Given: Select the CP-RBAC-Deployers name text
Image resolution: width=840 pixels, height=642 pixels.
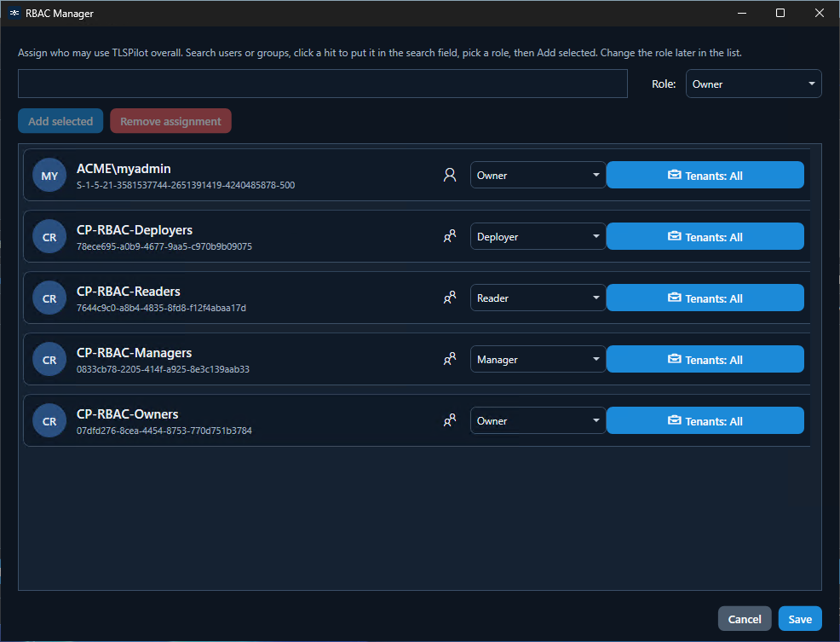Looking at the screenshot, I should pos(135,230).
